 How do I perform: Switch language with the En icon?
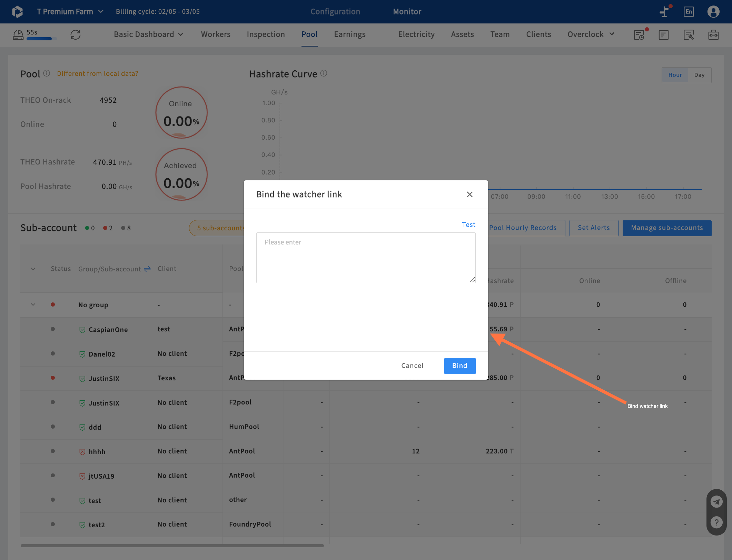689,11
